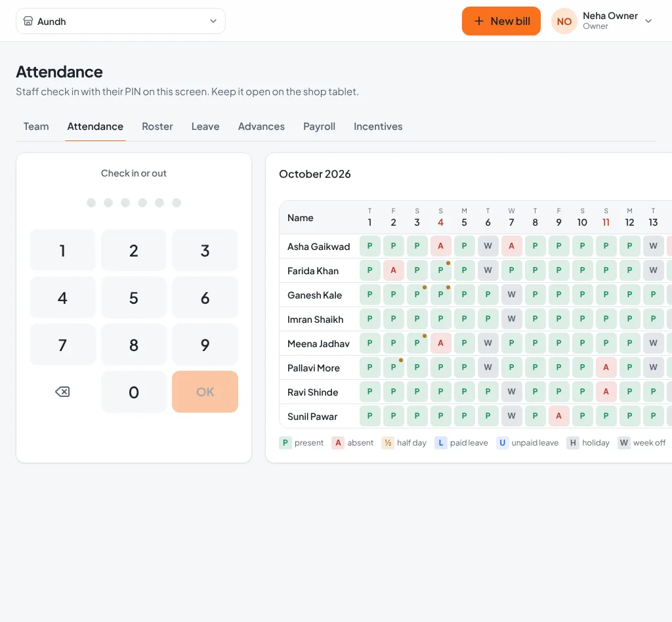Viewport: 672px width, 622px height.
Task: Tap keypad digit 0
Action: [134, 392]
